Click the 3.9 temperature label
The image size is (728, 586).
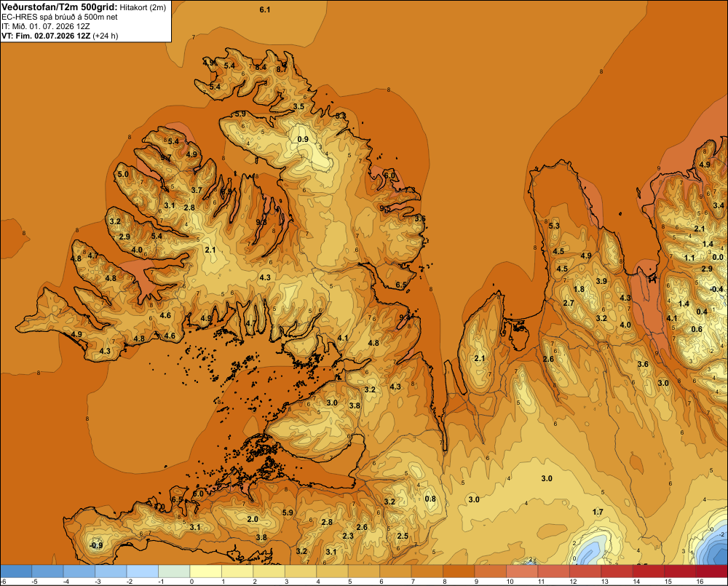click(601, 281)
